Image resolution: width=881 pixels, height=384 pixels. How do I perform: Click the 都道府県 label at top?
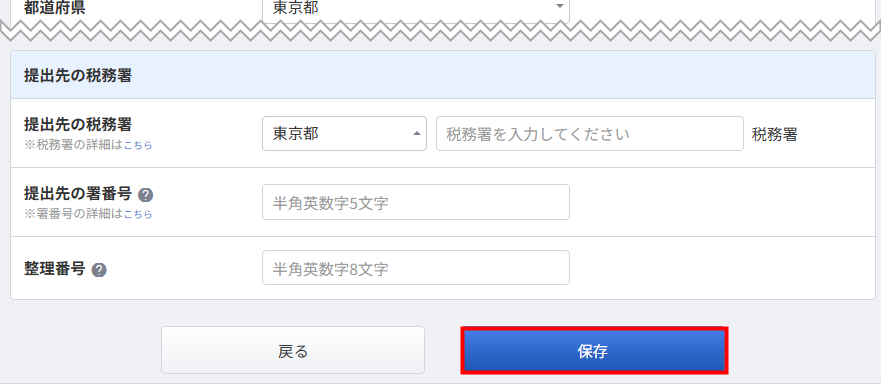click(55, 8)
